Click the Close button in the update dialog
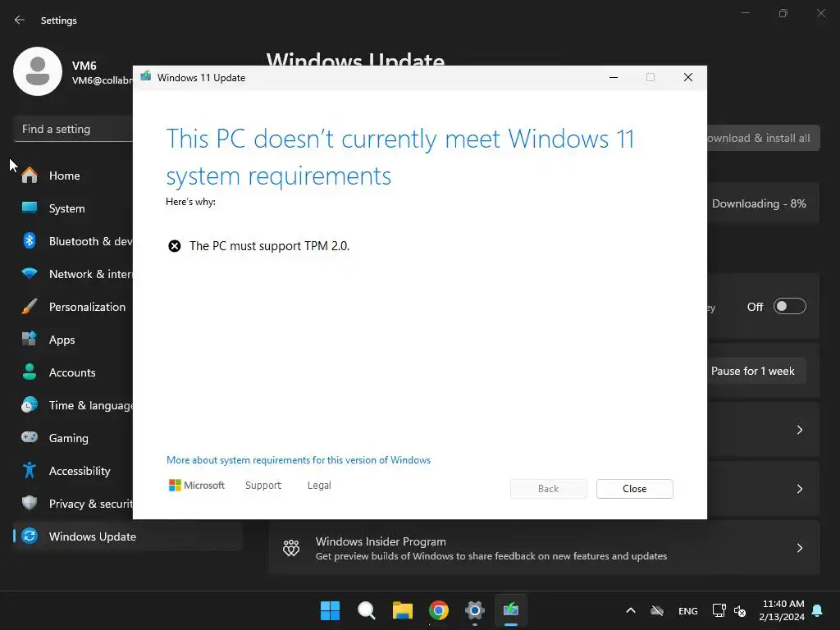Screen dimensions: 840x630 click(634, 489)
